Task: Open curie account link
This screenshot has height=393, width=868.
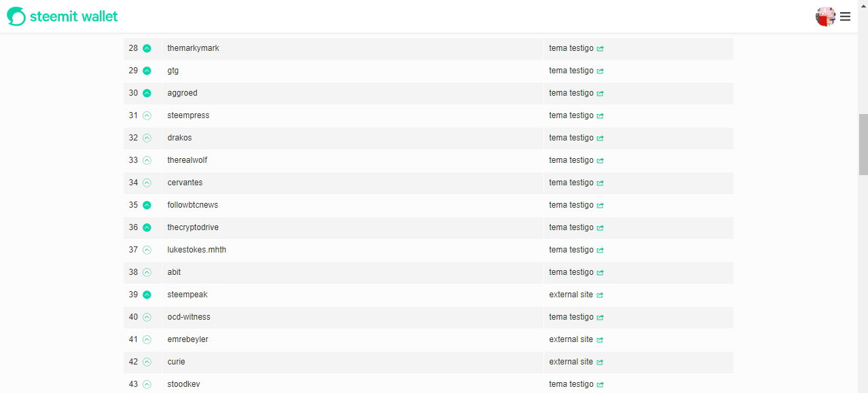Action: coord(176,362)
